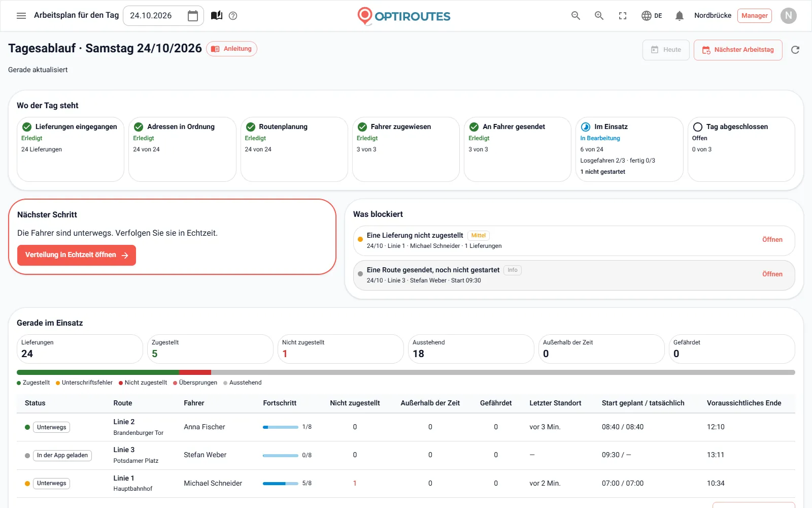The height and width of the screenshot is (508, 812).
Task: Click the Nicht zugestellt stat card
Action: (x=341, y=349)
